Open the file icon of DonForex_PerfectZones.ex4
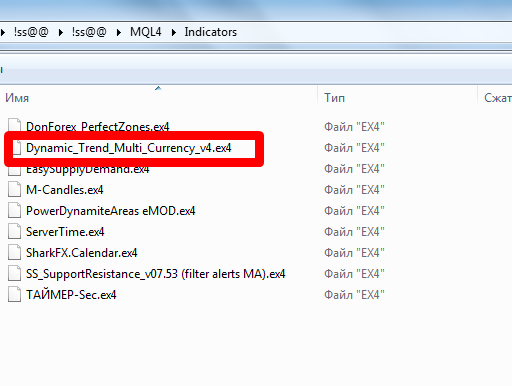 coord(14,125)
